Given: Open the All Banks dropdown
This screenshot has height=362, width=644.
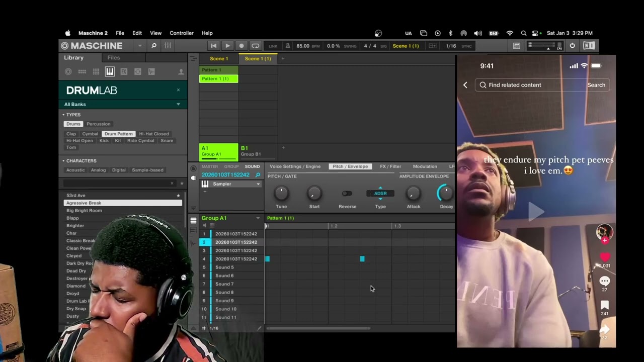Looking at the screenshot, I should pos(122,104).
